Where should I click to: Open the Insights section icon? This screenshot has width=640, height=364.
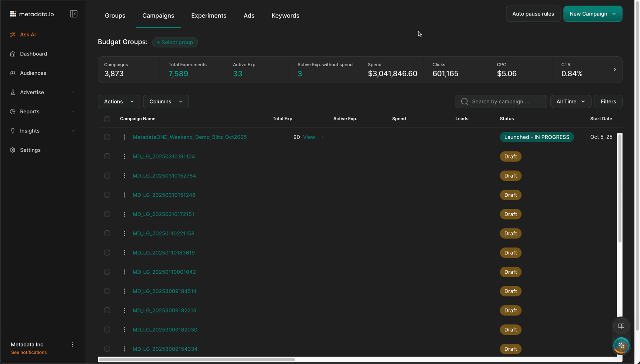tap(13, 131)
